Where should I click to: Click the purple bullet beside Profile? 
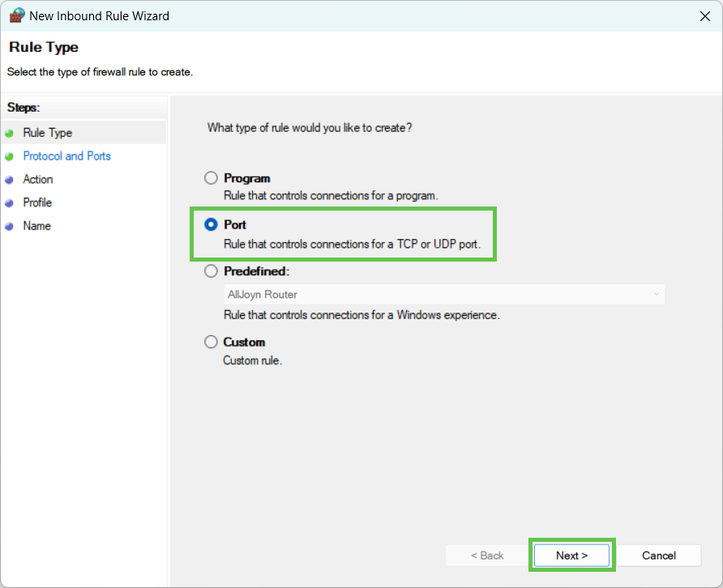9,203
